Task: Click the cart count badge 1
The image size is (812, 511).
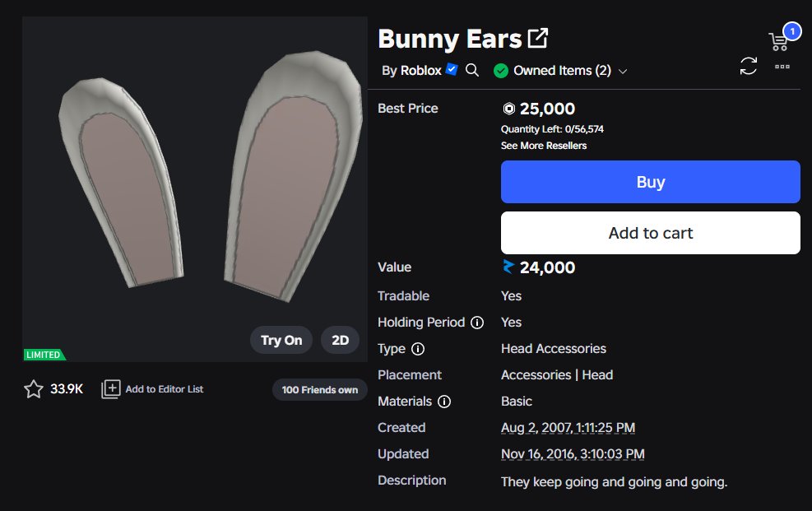Action: 791,31
